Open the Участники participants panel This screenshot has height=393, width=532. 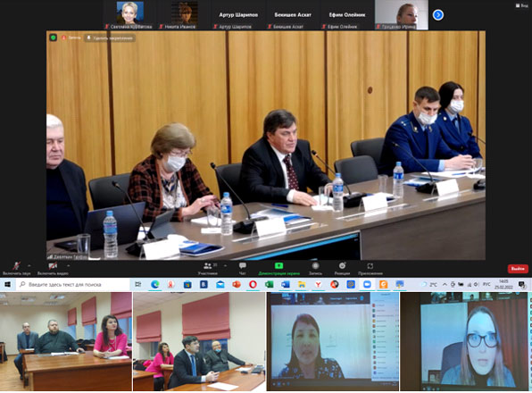[x=208, y=268]
